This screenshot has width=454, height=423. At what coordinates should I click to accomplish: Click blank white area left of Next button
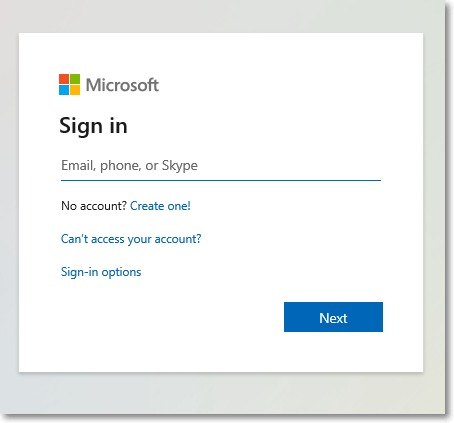tap(167, 317)
